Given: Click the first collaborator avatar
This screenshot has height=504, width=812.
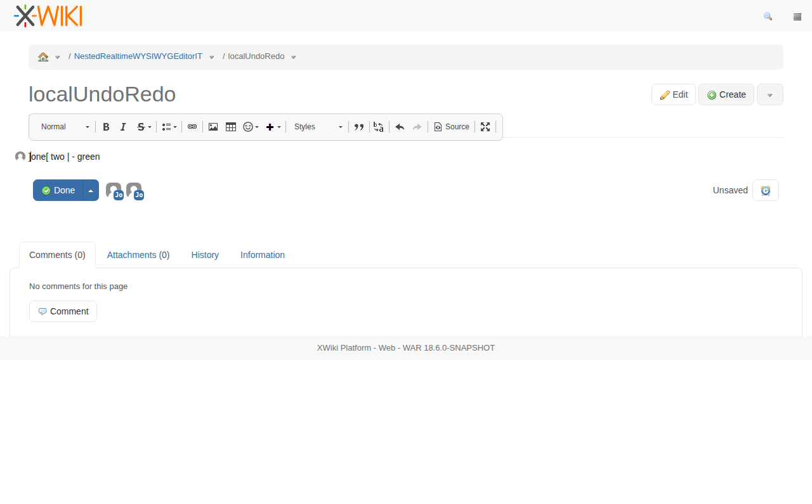Looking at the screenshot, I should pyautogui.click(x=114, y=191).
